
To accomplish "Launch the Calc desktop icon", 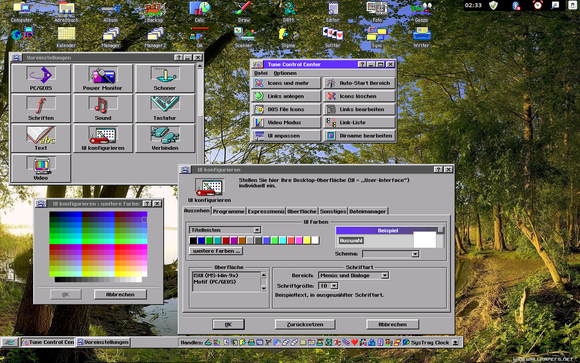I will coord(200,12).
